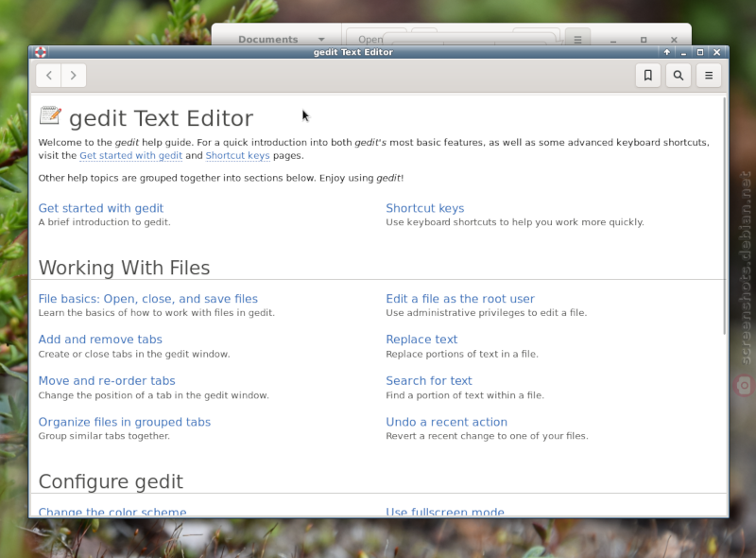Click text 'Create or close tabs in the gedit window.'

[x=134, y=354]
